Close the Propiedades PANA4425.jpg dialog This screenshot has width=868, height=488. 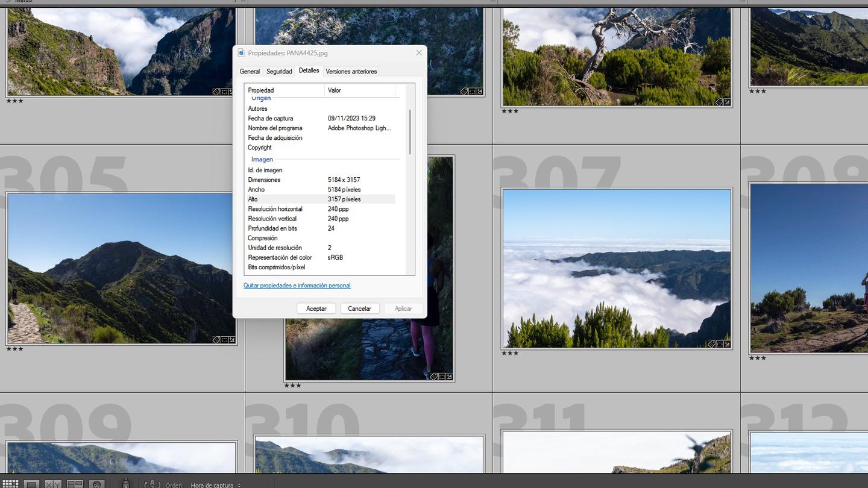click(419, 53)
